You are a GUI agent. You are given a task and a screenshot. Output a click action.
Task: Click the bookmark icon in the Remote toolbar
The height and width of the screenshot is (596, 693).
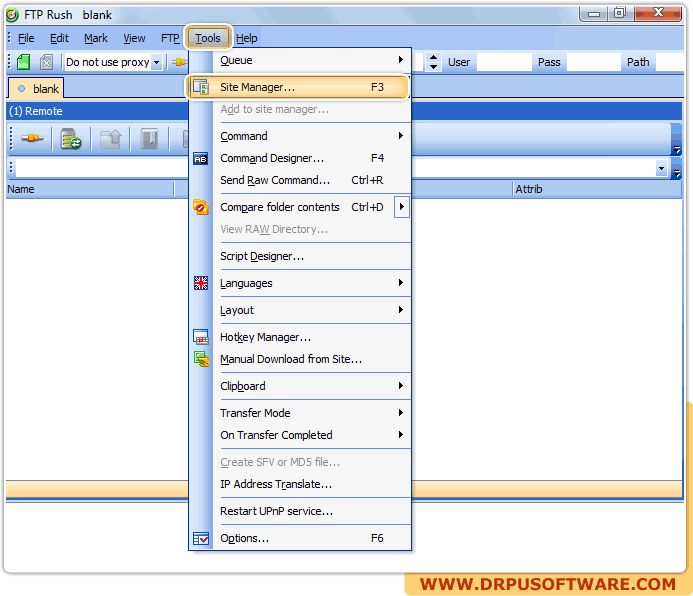[149, 139]
